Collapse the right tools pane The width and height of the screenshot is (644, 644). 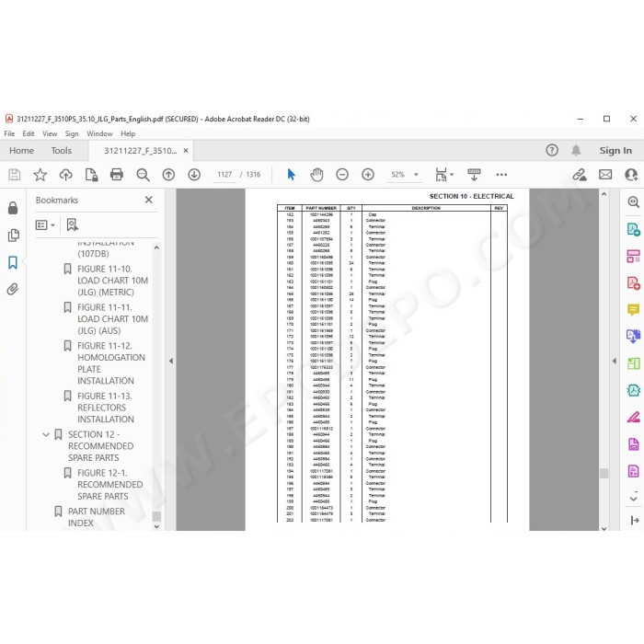pyautogui.click(x=615, y=361)
